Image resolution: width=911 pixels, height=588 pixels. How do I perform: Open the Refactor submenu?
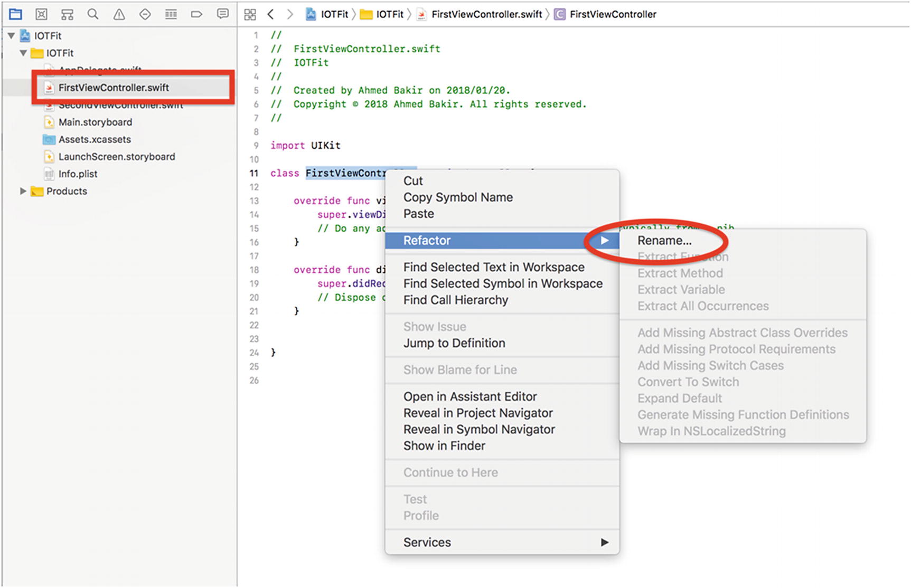[502, 241]
